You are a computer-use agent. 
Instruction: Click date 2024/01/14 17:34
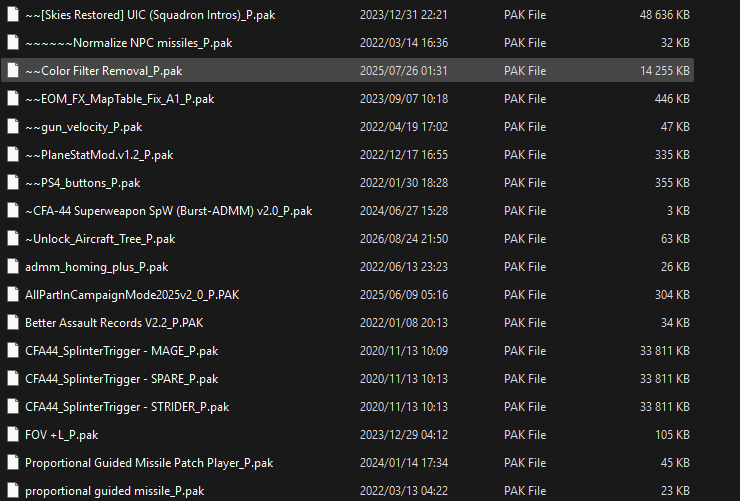tap(404, 463)
